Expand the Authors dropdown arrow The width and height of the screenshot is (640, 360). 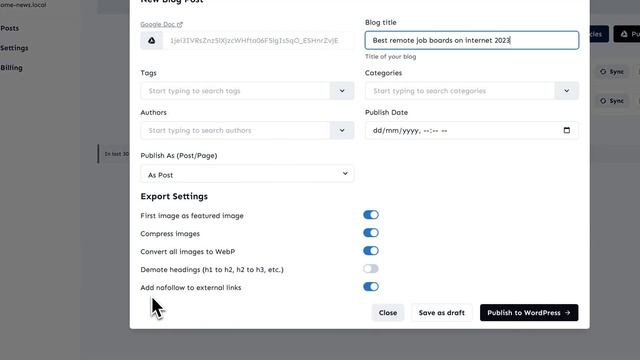click(x=342, y=130)
